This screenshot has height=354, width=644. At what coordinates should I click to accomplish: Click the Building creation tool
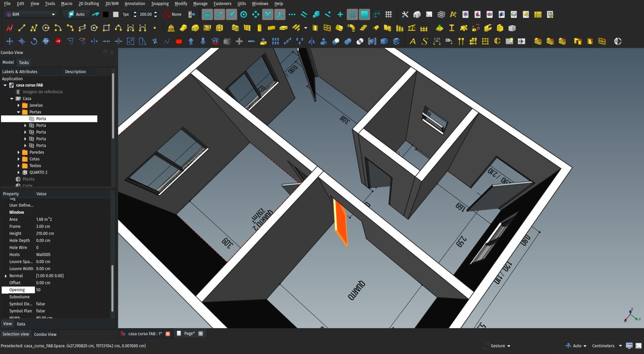click(x=195, y=28)
